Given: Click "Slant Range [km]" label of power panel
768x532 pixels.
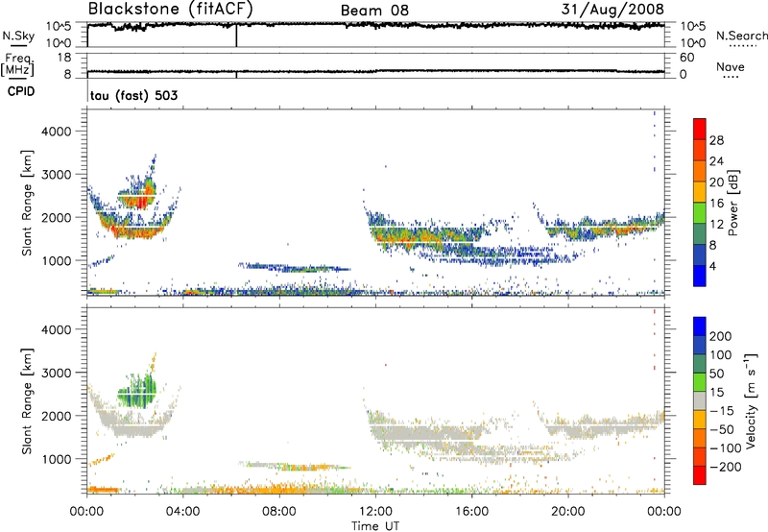Looking at the screenshot, I should coord(27,203).
